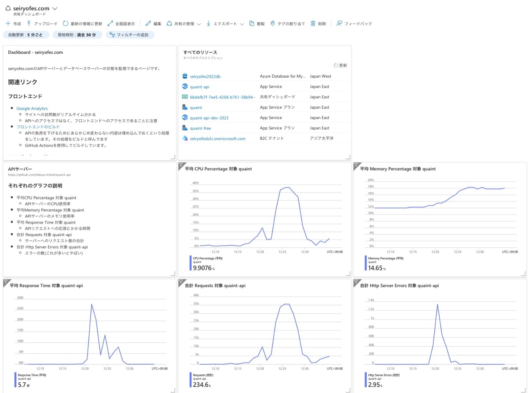This screenshot has height=393, width=532.
Task: Click the peak of the Http Server Errors chart line
Action: 437,304
